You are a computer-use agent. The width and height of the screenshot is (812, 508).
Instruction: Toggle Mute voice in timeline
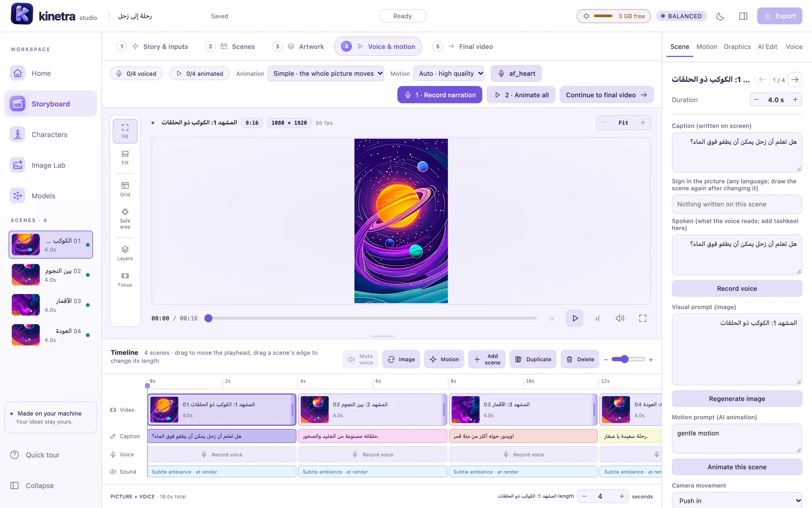[360, 359]
